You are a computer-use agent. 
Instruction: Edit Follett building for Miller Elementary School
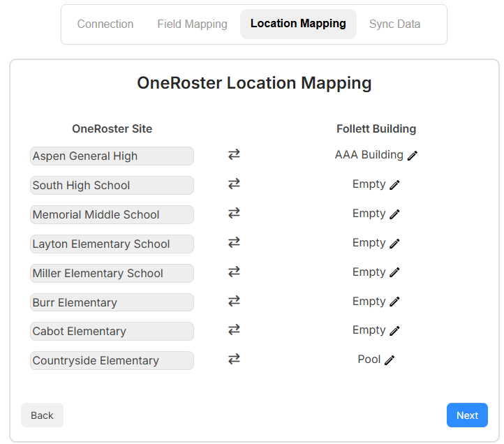click(394, 273)
